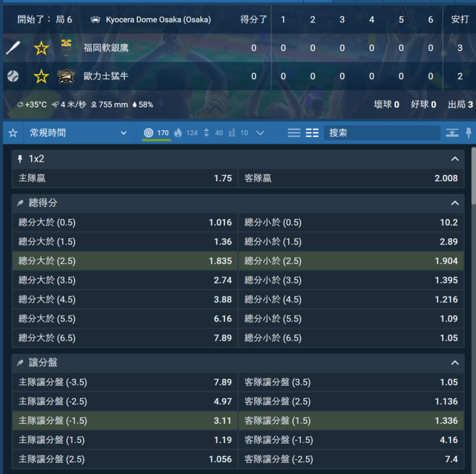Image resolution: width=476 pixels, height=474 pixels.
Task: Select 總分小於 (1.5) odds 2.89
Action: tap(351, 242)
